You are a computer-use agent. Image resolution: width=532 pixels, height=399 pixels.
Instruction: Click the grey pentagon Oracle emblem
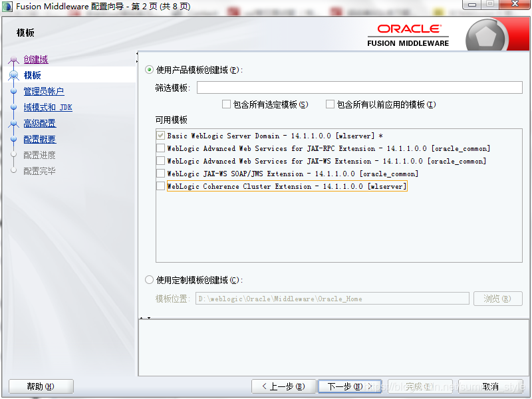click(x=486, y=37)
